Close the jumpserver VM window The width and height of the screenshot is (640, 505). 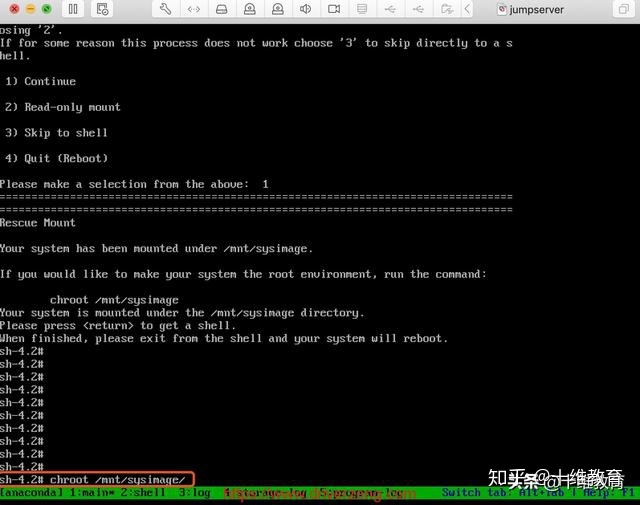coord(14,9)
